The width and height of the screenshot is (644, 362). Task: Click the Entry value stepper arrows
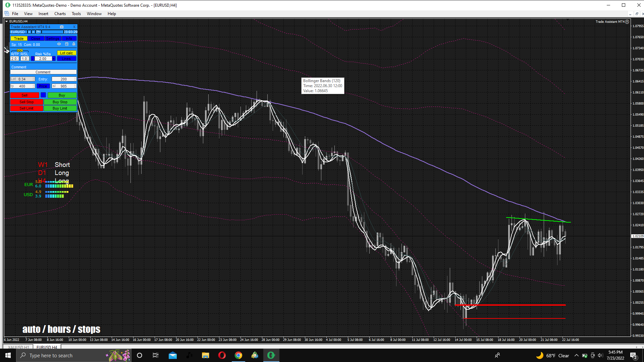point(75,79)
